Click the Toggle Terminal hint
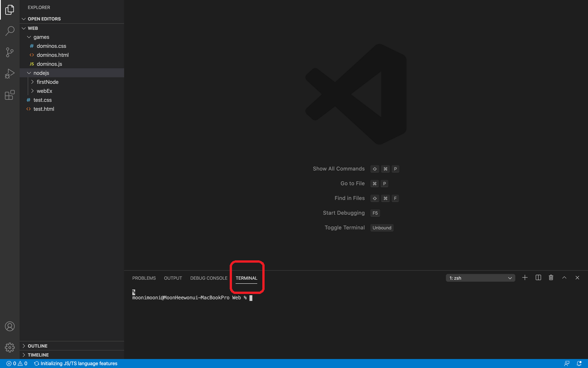 (345, 228)
